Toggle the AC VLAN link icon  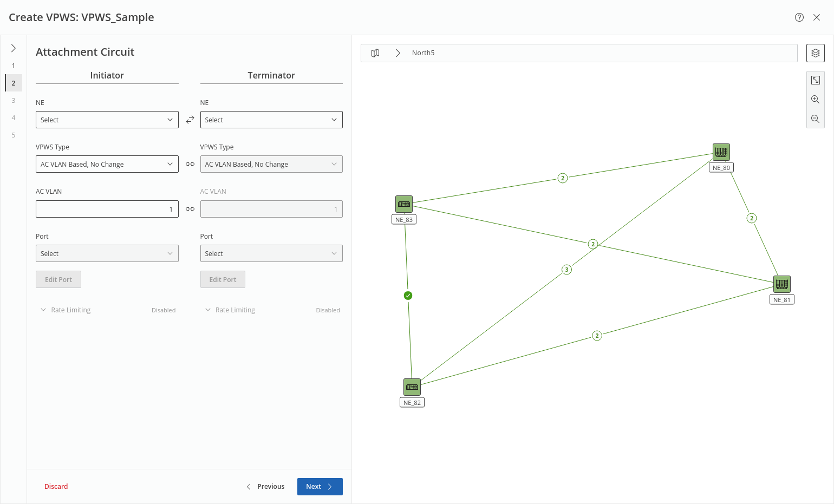click(190, 209)
